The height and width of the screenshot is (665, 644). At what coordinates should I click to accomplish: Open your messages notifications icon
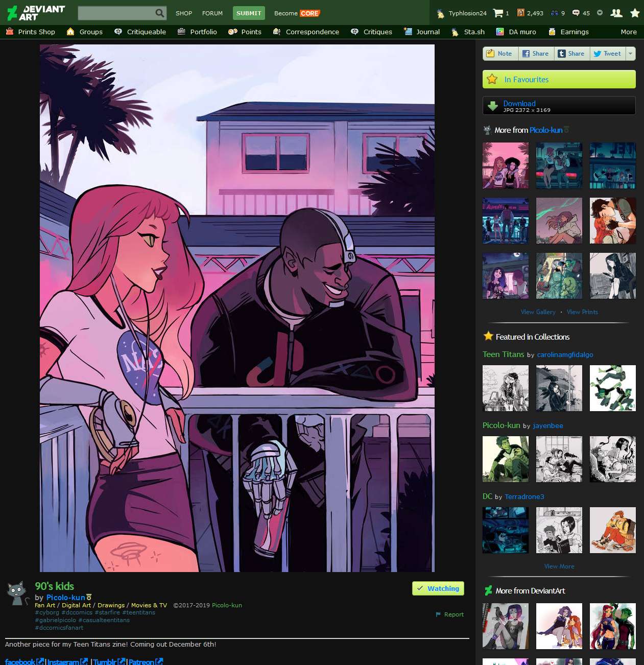[x=577, y=13]
